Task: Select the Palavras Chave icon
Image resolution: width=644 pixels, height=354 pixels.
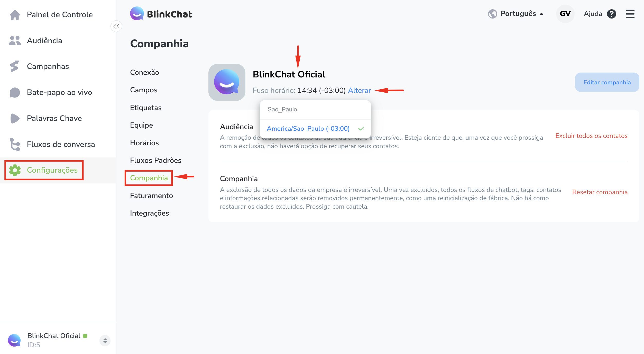Action: [15, 118]
